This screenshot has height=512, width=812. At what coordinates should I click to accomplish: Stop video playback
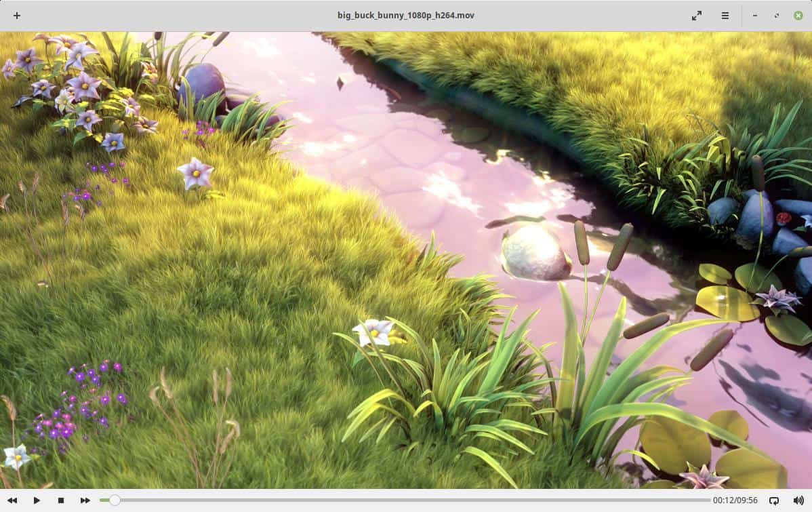pos(60,500)
